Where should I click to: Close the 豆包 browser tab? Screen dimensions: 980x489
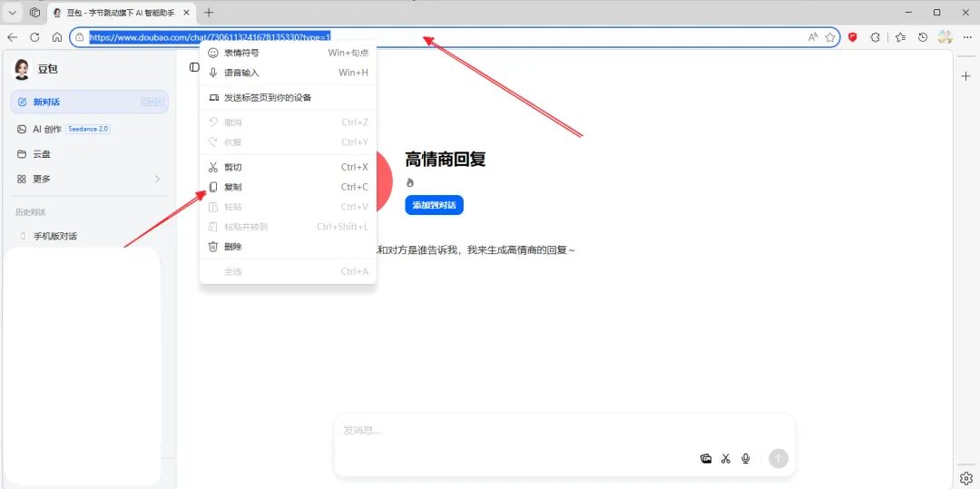click(188, 13)
